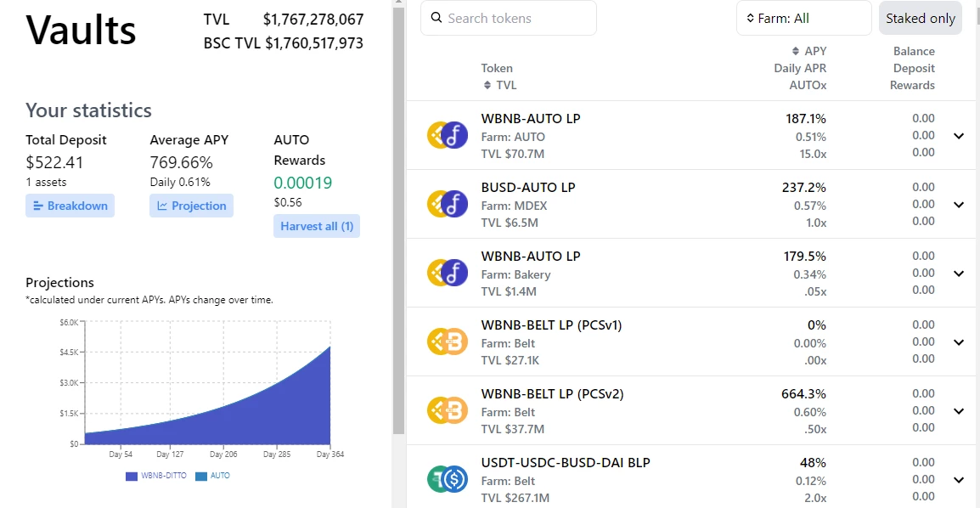980x508 pixels.
Task: Expand the WBNB-AUTO LP Bakery row chevron
Action: click(x=959, y=273)
